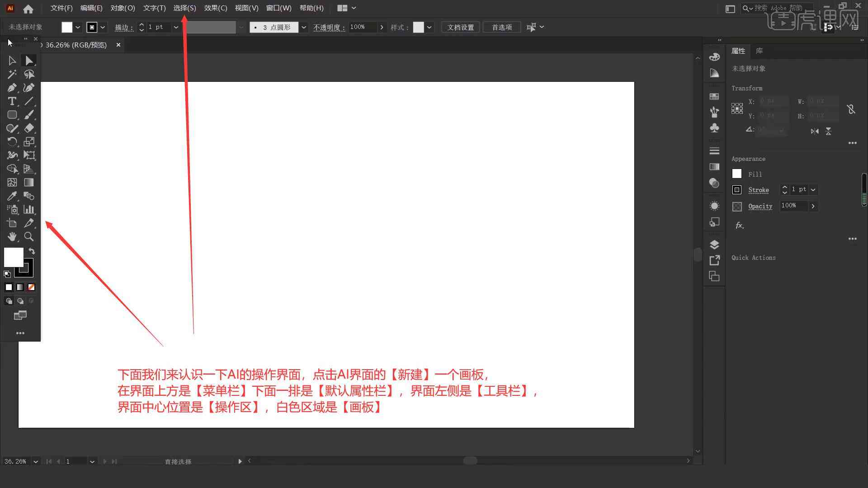Select the Hand tool

click(12, 237)
